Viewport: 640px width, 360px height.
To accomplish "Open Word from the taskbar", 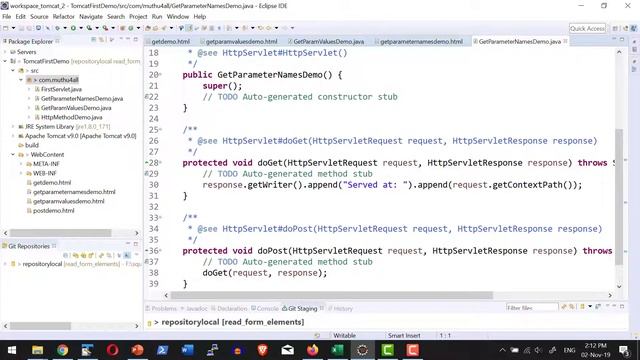I will point(187,350).
